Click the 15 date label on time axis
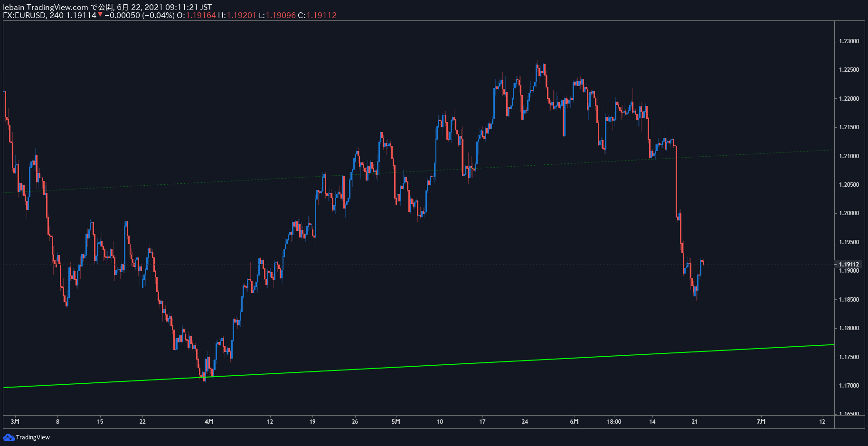 [100, 421]
